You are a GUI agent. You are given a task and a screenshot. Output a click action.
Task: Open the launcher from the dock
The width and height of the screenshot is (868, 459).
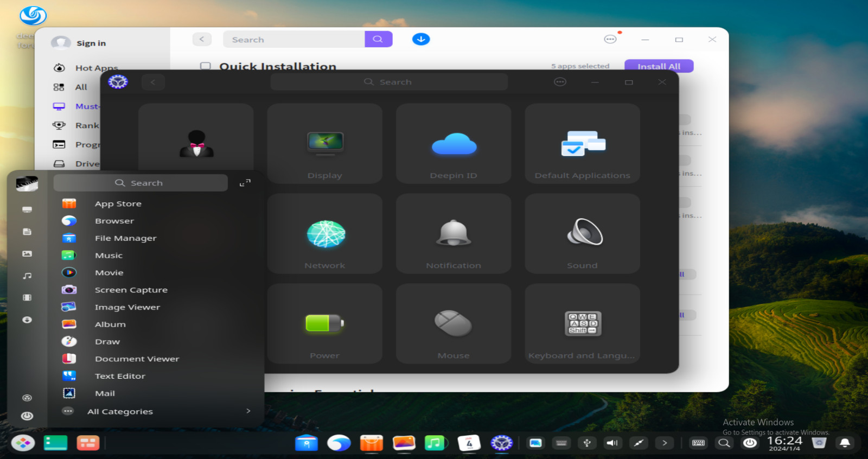click(23, 443)
